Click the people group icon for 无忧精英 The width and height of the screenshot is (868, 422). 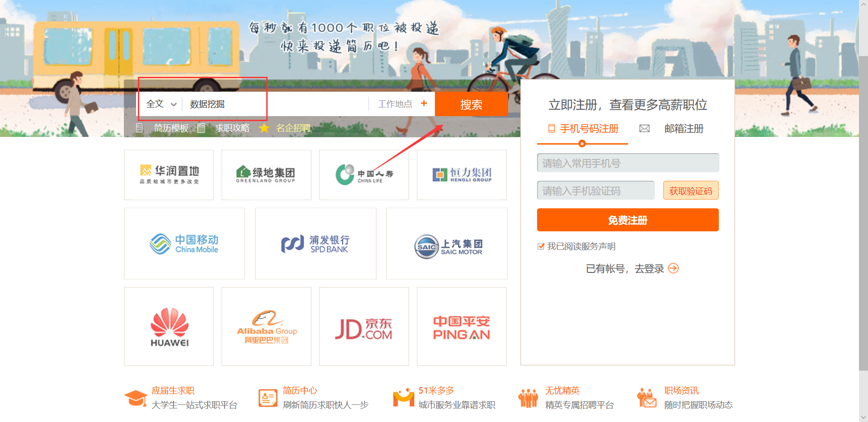pyautogui.click(x=528, y=398)
